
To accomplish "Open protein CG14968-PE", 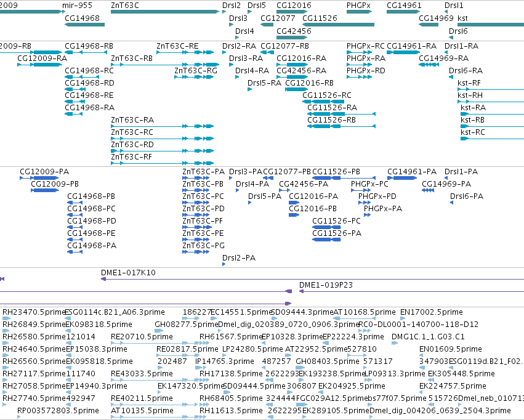I will click(x=75, y=240).
